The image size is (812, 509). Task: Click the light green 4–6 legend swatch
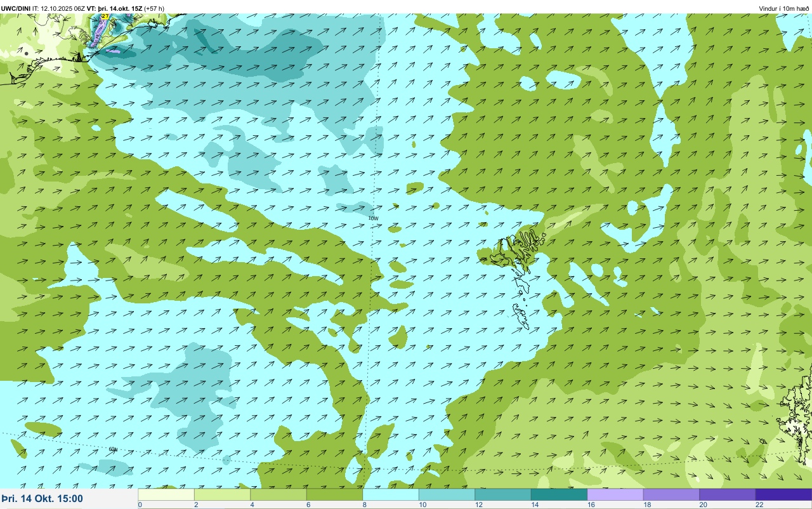tap(278, 494)
